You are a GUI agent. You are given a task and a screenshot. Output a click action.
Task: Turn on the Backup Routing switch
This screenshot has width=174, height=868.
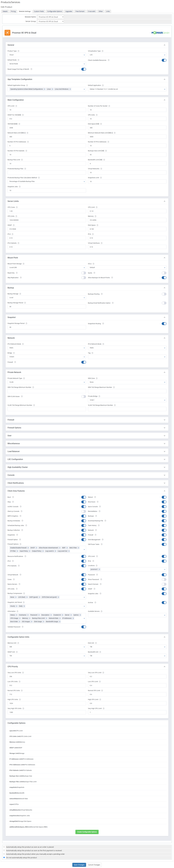[164, 294]
